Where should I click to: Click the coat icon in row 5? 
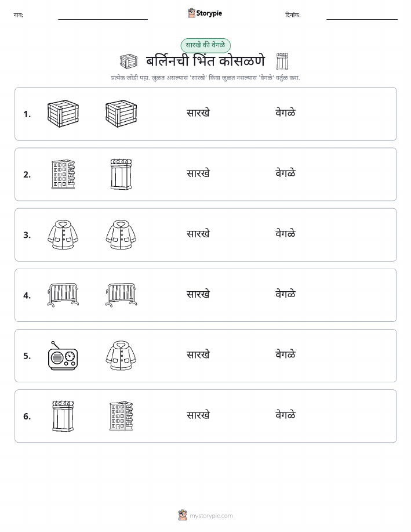121,356
